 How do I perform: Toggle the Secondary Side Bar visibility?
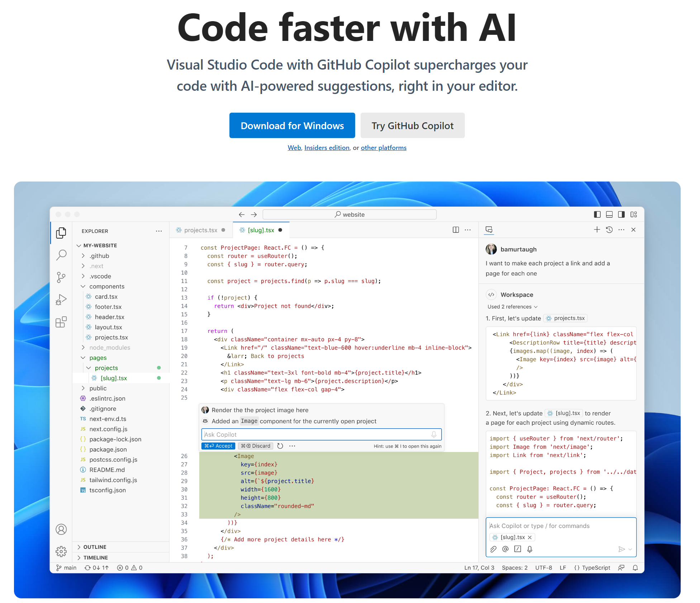[622, 214]
